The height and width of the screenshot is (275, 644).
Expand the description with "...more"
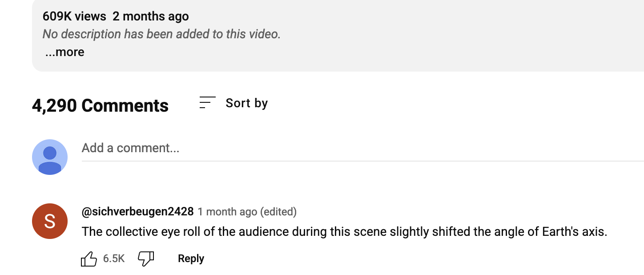[x=65, y=52]
